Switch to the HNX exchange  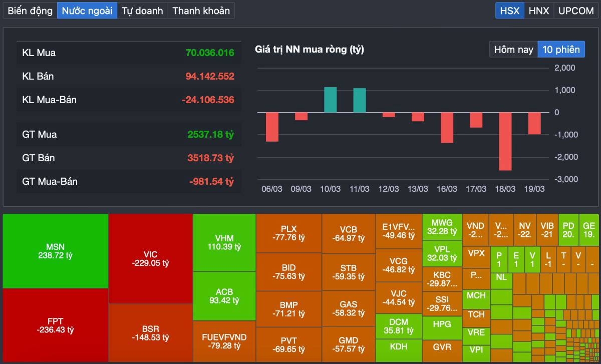(x=539, y=11)
